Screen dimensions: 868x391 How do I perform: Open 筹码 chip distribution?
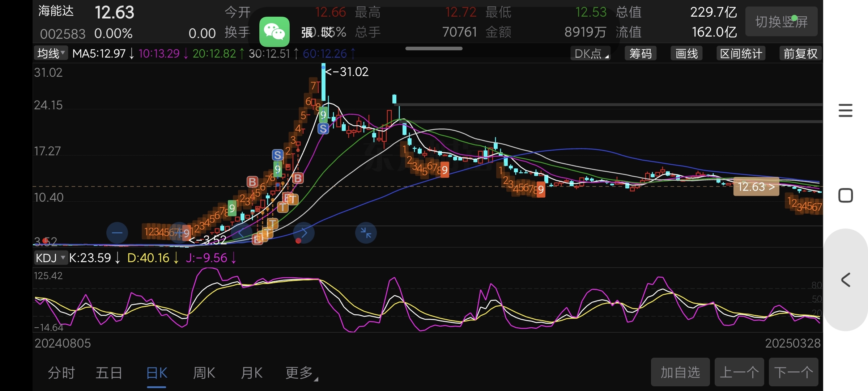point(641,54)
